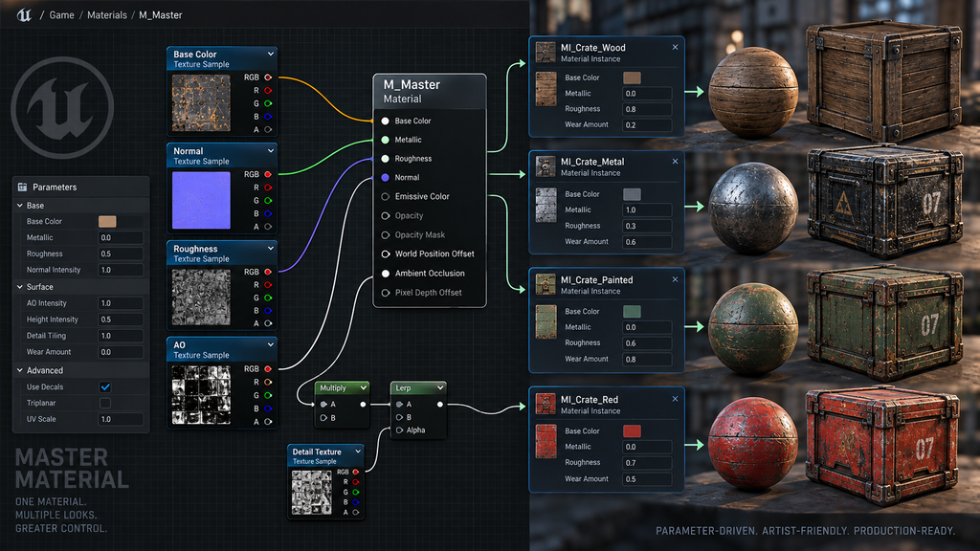Click the Opacity Mask pin on M_Master
This screenshot has height=551, width=980.
tap(385, 235)
